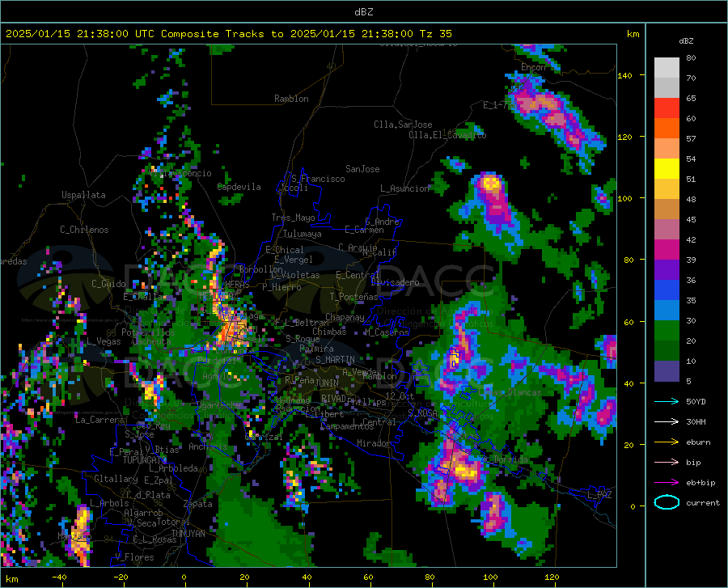Click the 'L_PAZ' map label
Viewport: 728px width, 588px height.
pos(599,495)
